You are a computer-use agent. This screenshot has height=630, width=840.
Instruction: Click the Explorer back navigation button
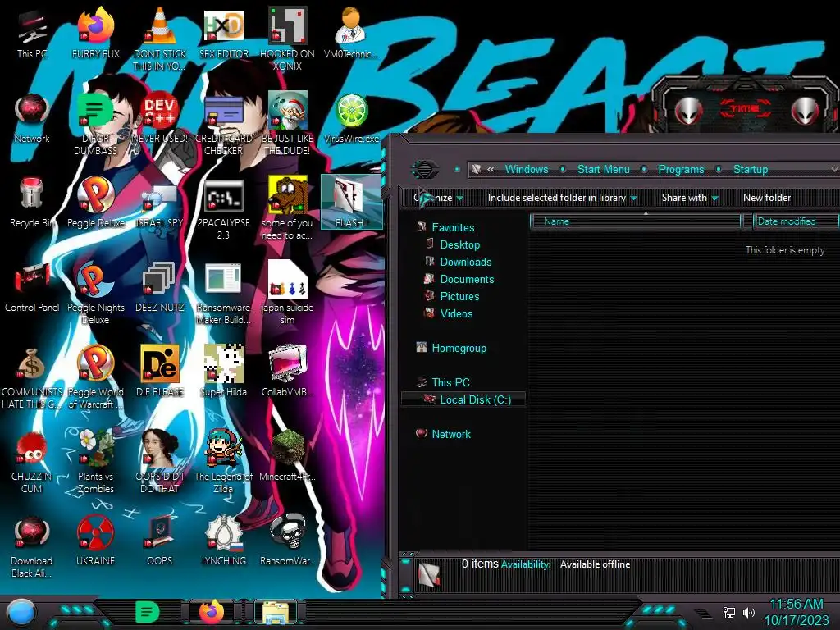point(424,169)
